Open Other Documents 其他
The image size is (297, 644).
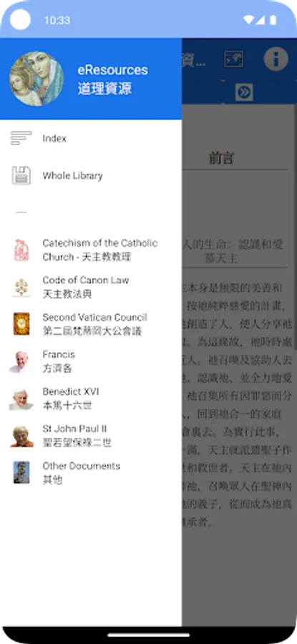pyautogui.click(x=91, y=473)
